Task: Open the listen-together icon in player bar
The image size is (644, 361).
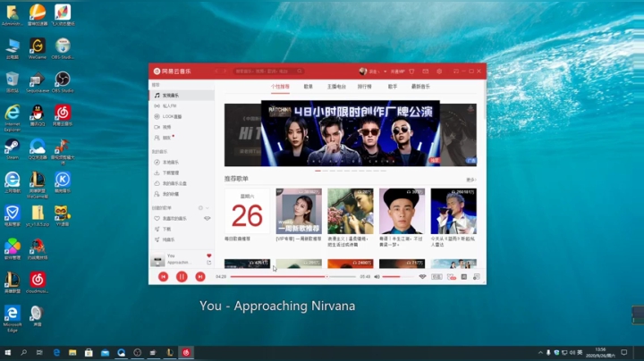Action: (x=452, y=277)
